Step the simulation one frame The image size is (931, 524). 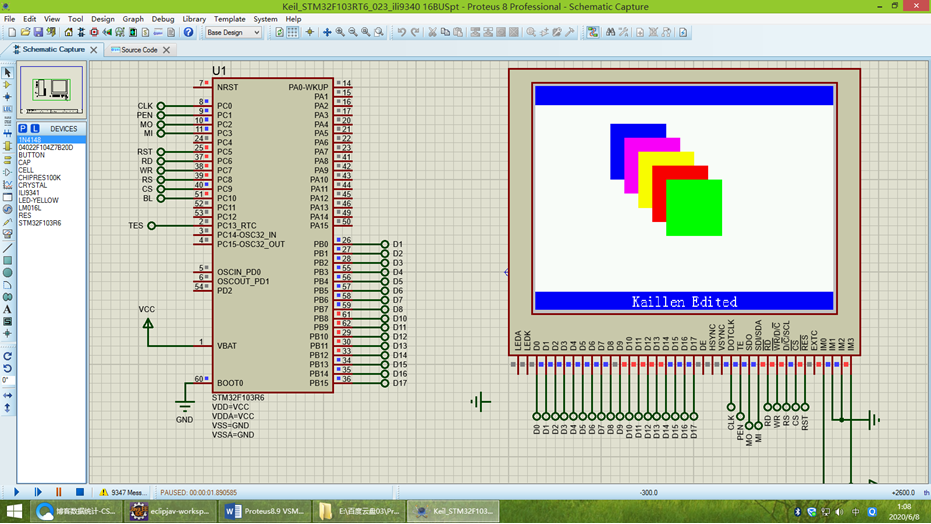[x=38, y=492]
